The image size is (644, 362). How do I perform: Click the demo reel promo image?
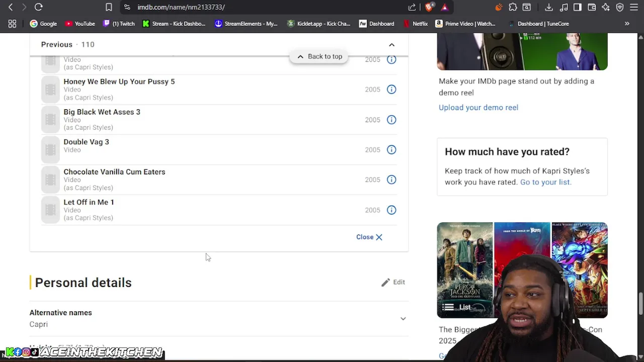coord(522,51)
